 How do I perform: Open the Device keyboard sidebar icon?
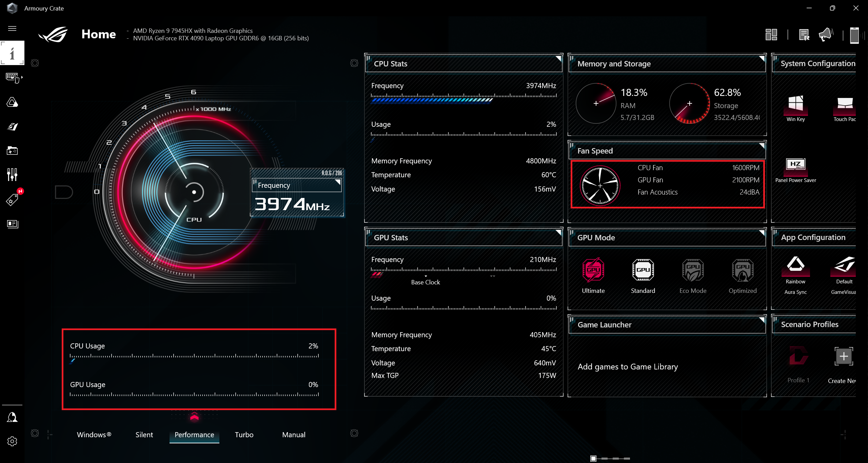coord(13,78)
